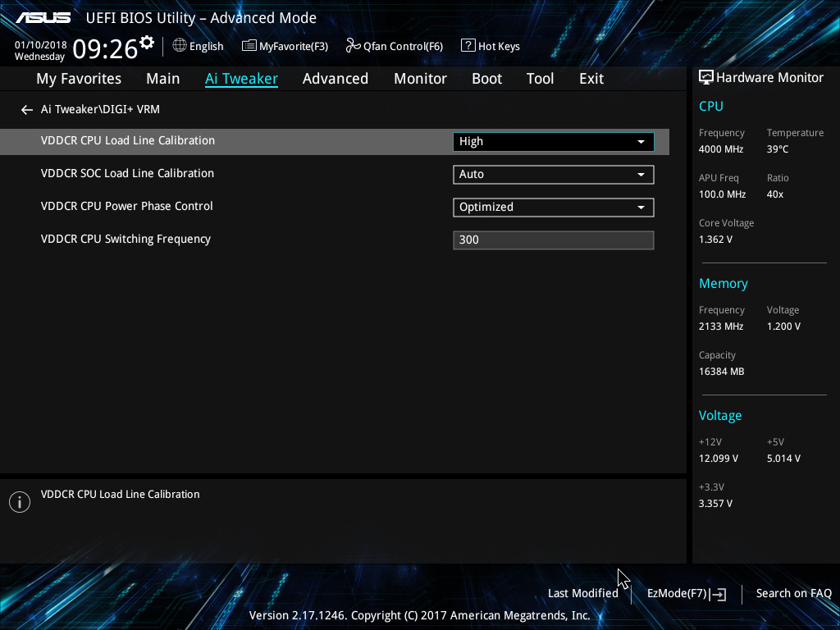Open VDDCR CPU Load Line Calibration dropdown
This screenshot has width=840, height=630.
[554, 141]
